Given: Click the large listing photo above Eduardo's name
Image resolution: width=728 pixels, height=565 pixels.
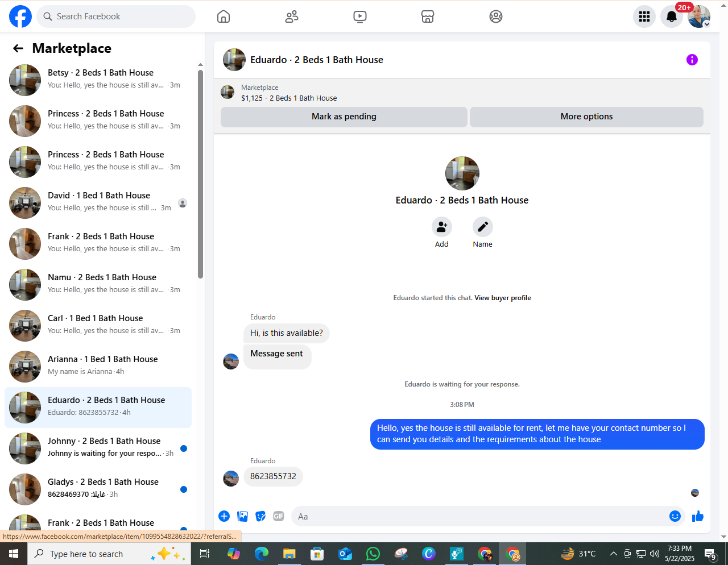Looking at the screenshot, I should point(462,173).
